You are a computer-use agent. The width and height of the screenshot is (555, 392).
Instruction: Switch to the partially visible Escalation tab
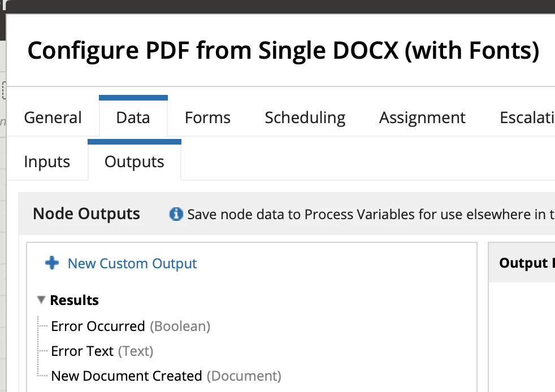click(x=527, y=117)
